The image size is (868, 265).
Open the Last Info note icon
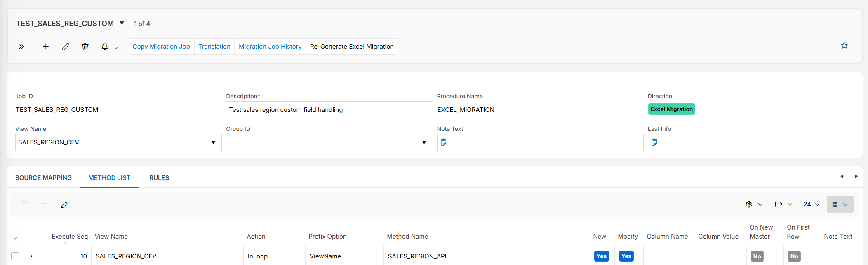[x=654, y=142]
